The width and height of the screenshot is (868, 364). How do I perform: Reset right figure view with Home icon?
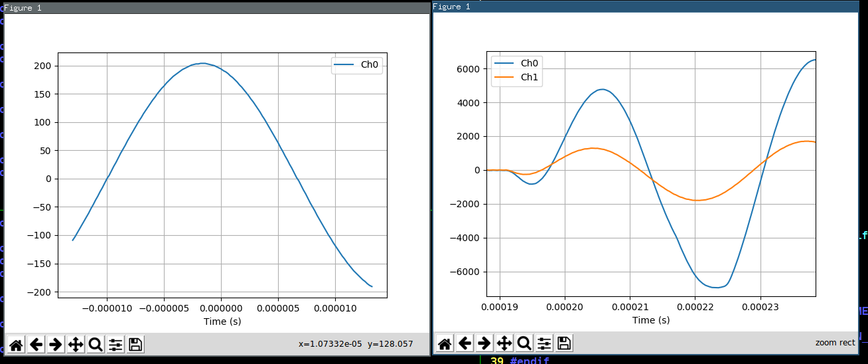coord(445,343)
